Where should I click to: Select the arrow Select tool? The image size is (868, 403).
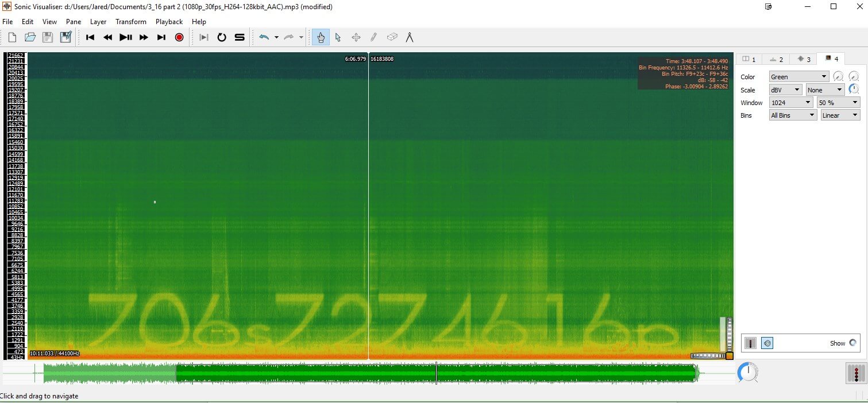tap(338, 37)
